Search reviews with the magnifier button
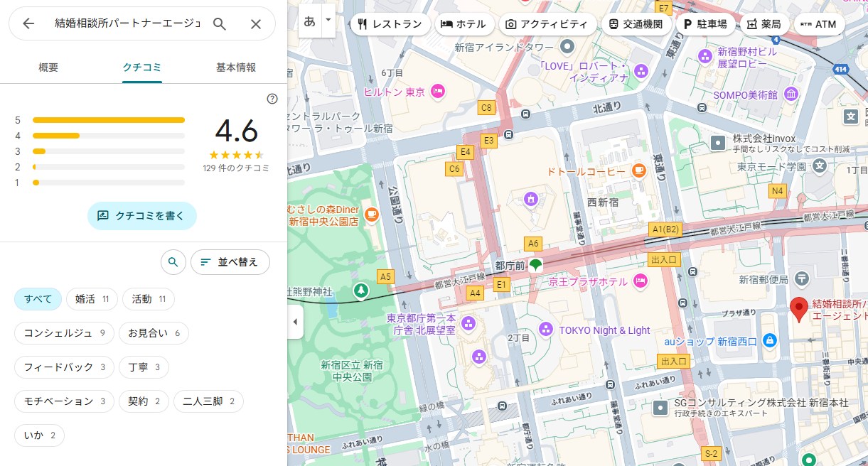 (x=173, y=262)
